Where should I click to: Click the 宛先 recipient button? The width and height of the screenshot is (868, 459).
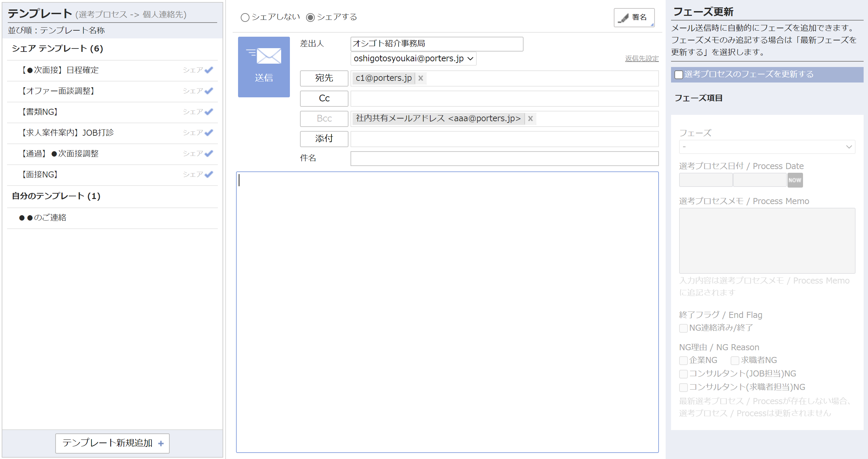click(x=324, y=78)
